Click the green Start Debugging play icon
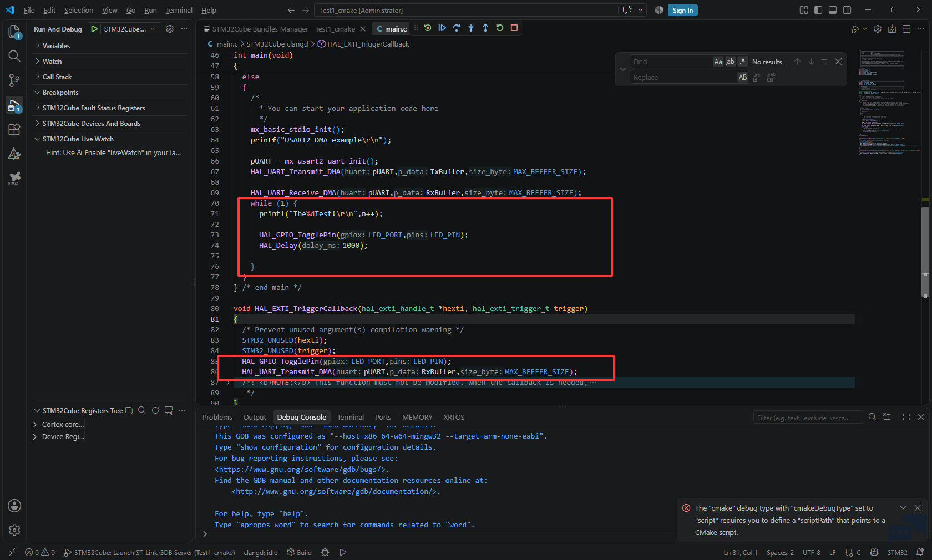The image size is (932, 560). tap(94, 29)
